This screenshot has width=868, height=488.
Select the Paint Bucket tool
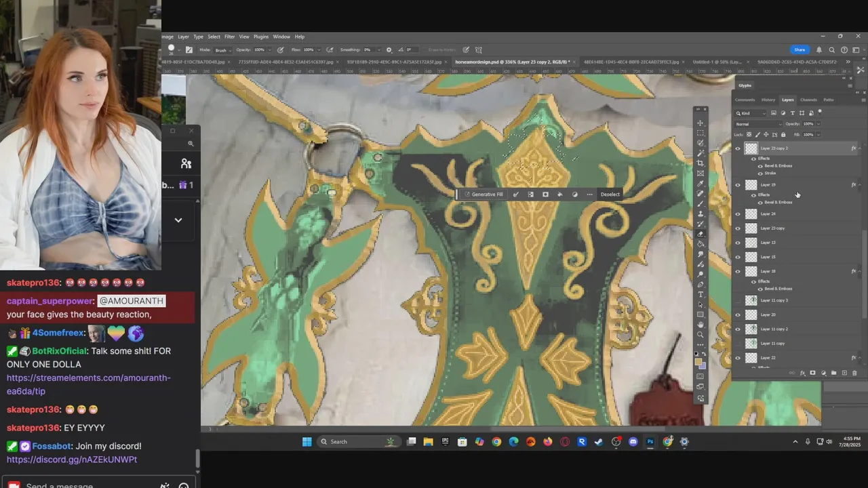pos(701,243)
